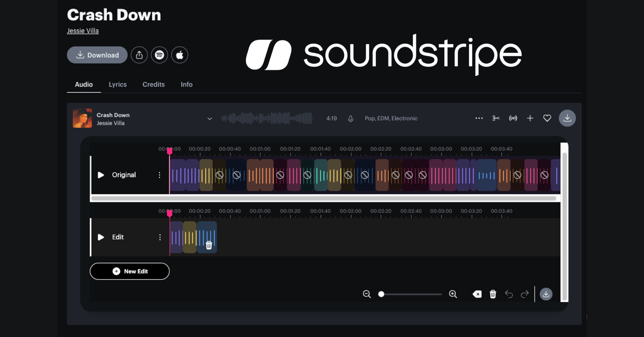Switch to the Lyrics tab
Image resolution: width=644 pixels, height=337 pixels.
(118, 84)
